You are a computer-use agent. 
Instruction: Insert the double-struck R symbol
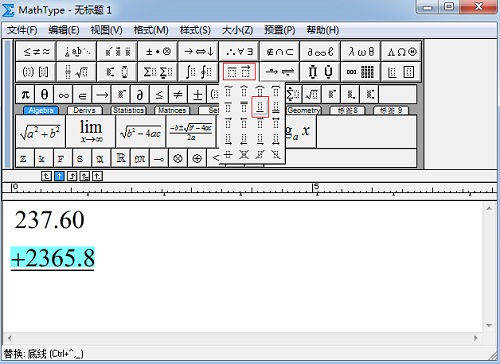click(121, 158)
